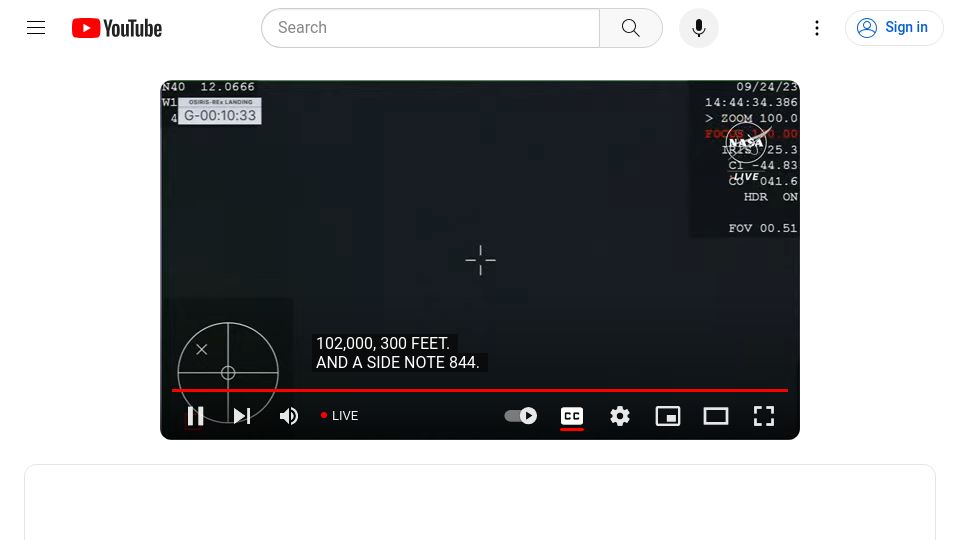The image size is (960, 540).
Task: Click into the Search input field
Action: 431,28
